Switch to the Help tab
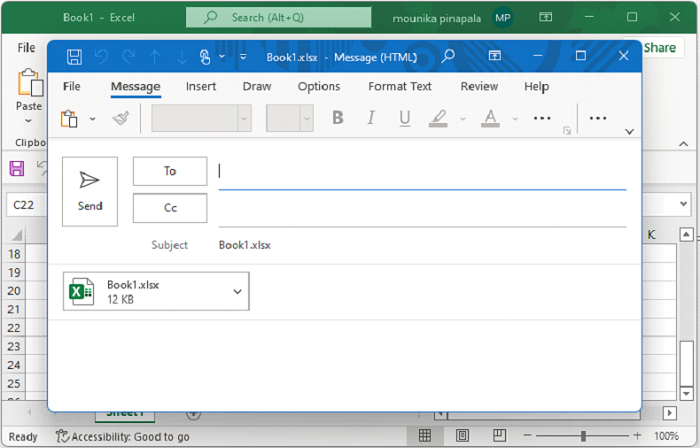 click(x=536, y=86)
